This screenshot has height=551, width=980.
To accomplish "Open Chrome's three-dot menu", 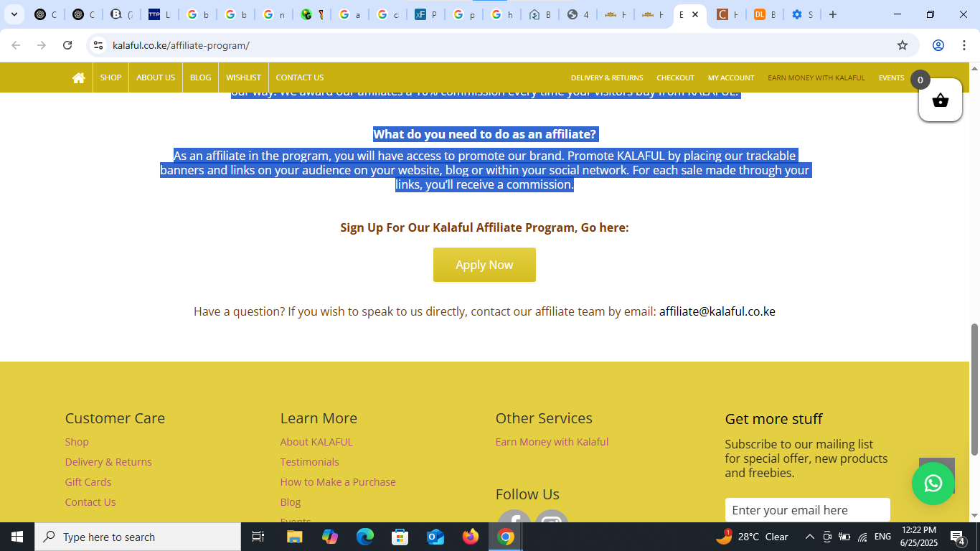I will point(964,45).
